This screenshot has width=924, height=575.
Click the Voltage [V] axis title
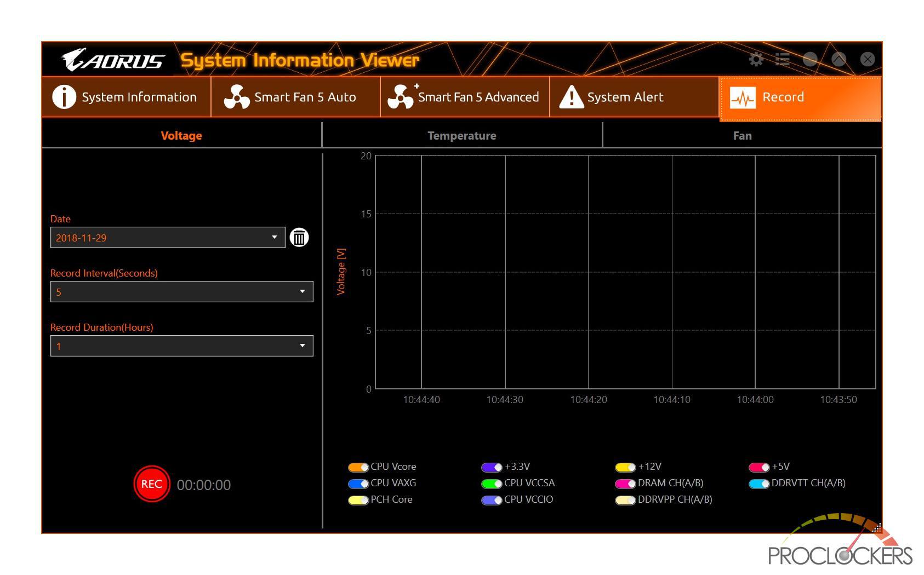[341, 272]
